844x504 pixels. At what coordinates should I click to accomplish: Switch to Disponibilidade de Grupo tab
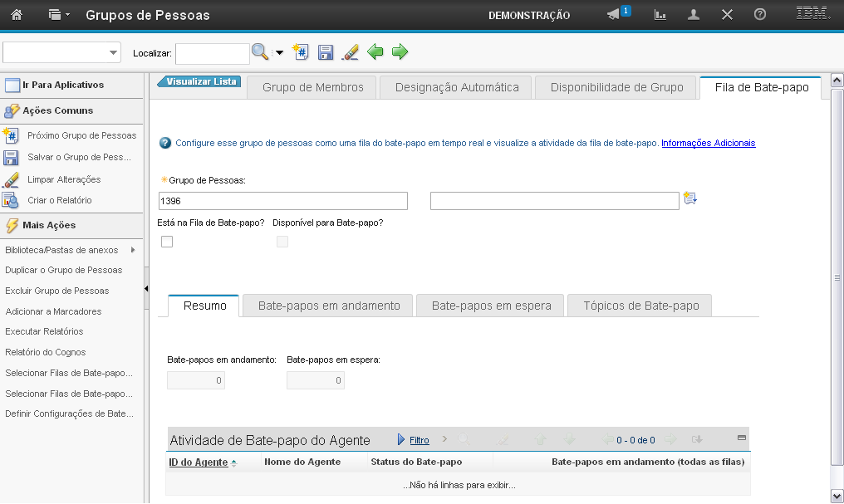[616, 87]
